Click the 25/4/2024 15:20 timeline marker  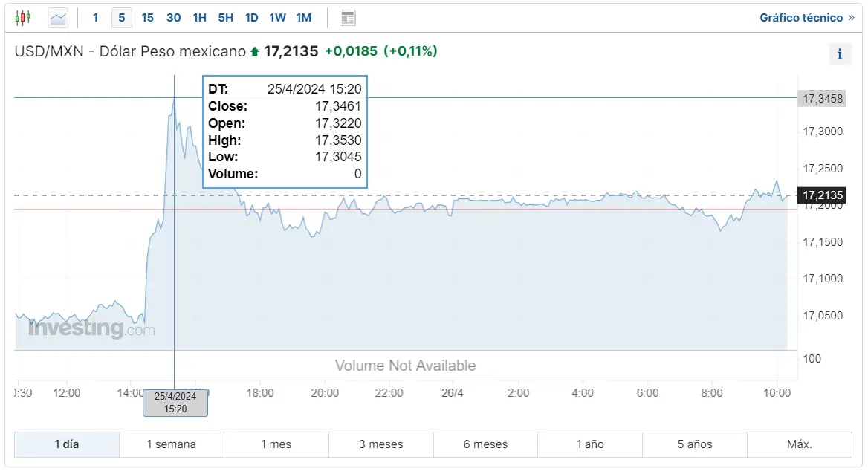point(175,403)
